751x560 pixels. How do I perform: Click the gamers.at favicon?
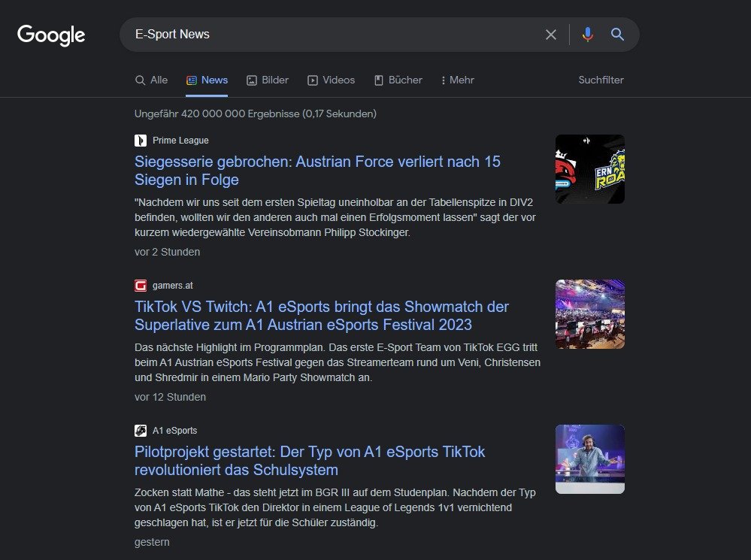click(141, 286)
